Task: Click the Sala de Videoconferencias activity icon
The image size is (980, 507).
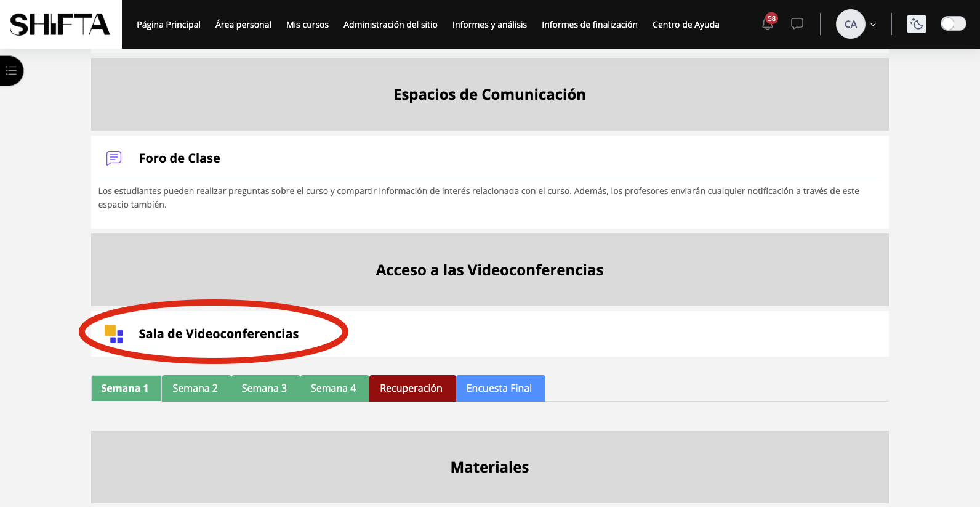Action: 114,334
